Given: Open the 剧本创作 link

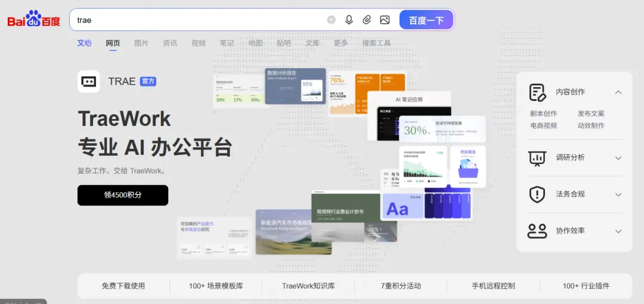Looking at the screenshot, I should 543,113.
